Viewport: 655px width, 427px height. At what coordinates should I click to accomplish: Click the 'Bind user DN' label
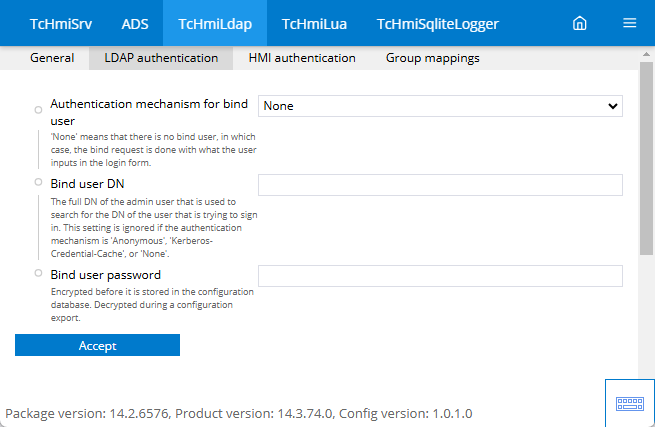87,184
